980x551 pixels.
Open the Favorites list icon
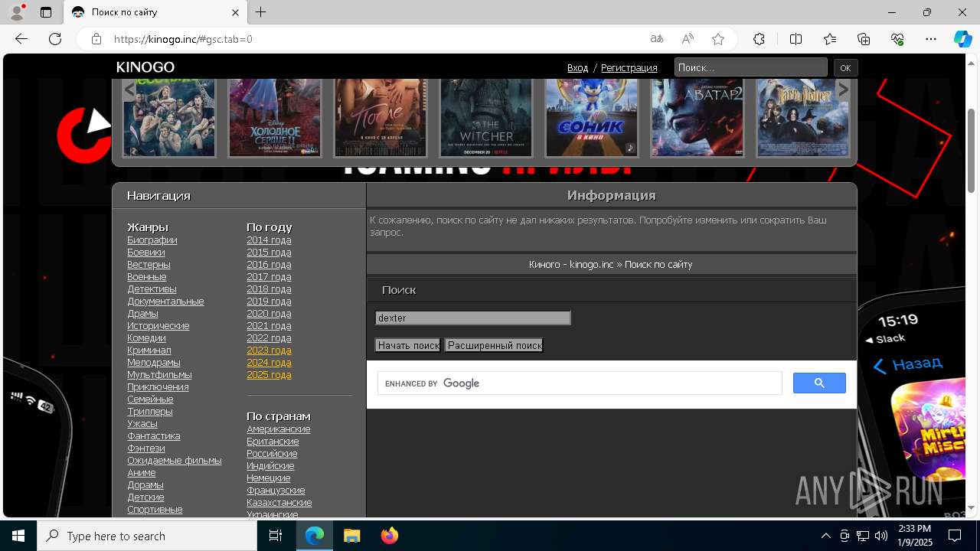830,39
